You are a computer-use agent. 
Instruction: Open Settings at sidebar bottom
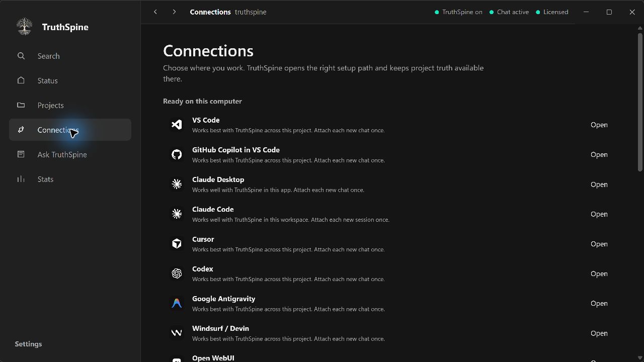click(28, 344)
